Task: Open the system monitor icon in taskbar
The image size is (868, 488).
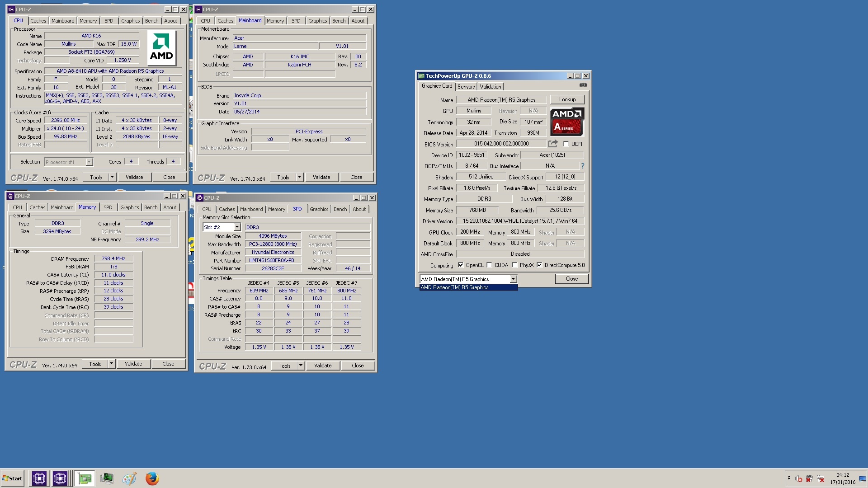Action: (x=107, y=478)
